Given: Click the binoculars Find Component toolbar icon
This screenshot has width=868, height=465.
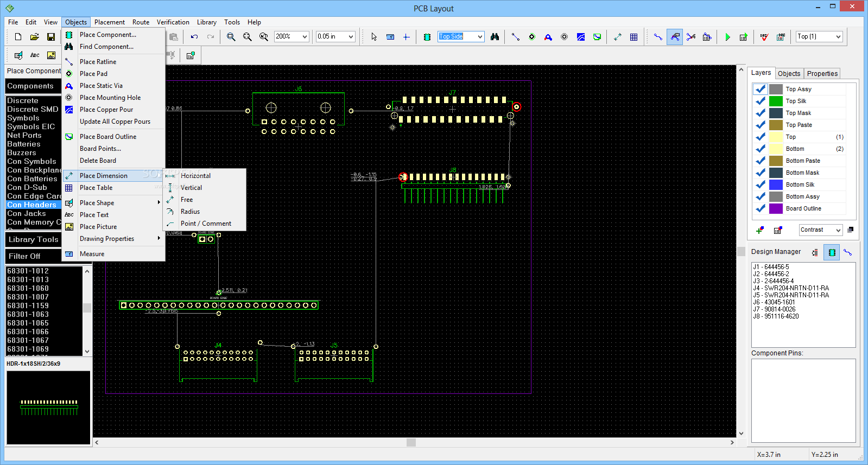Looking at the screenshot, I should click(x=495, y=37).
